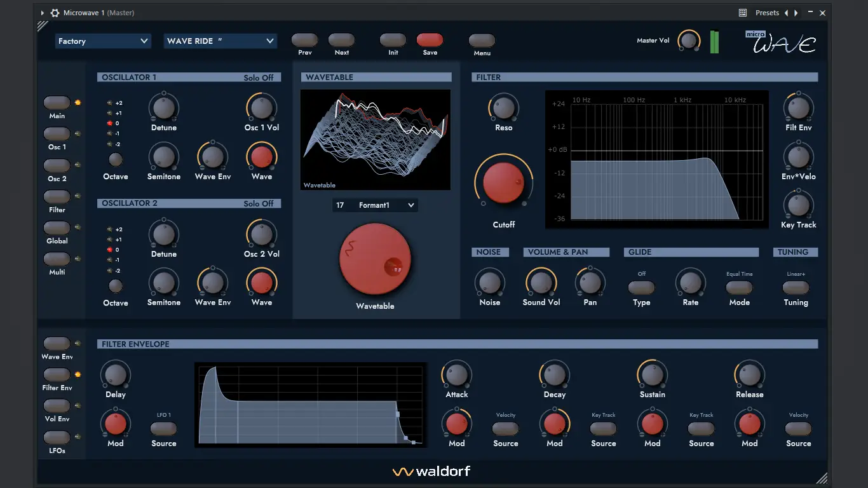The image size is (868, 488).
Task: Open the Factory bank dropdown
Action: click(x=103, y=41)
